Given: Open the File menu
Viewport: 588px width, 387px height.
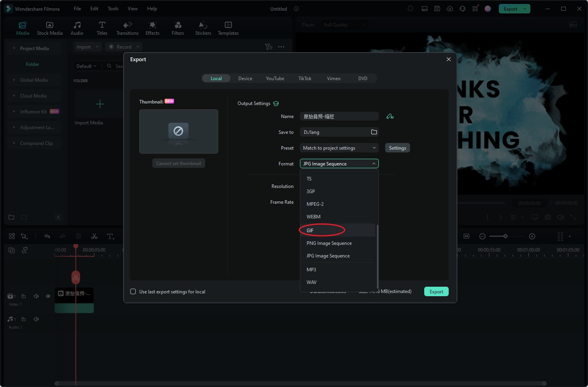Looking at the screenshot, I should pos(77,8).
